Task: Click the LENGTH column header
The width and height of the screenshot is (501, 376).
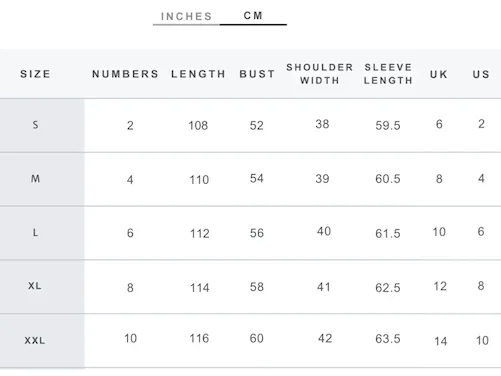Action: (198, 74)
